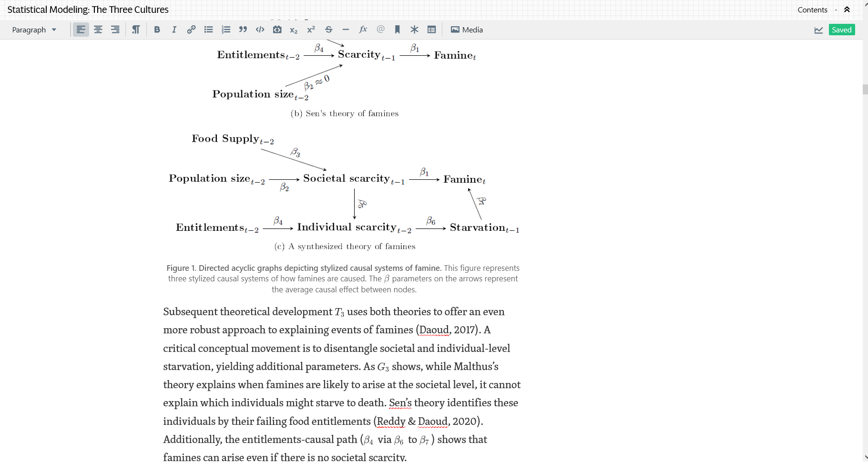Insert an equation using the fx icon

click(363, 29)
